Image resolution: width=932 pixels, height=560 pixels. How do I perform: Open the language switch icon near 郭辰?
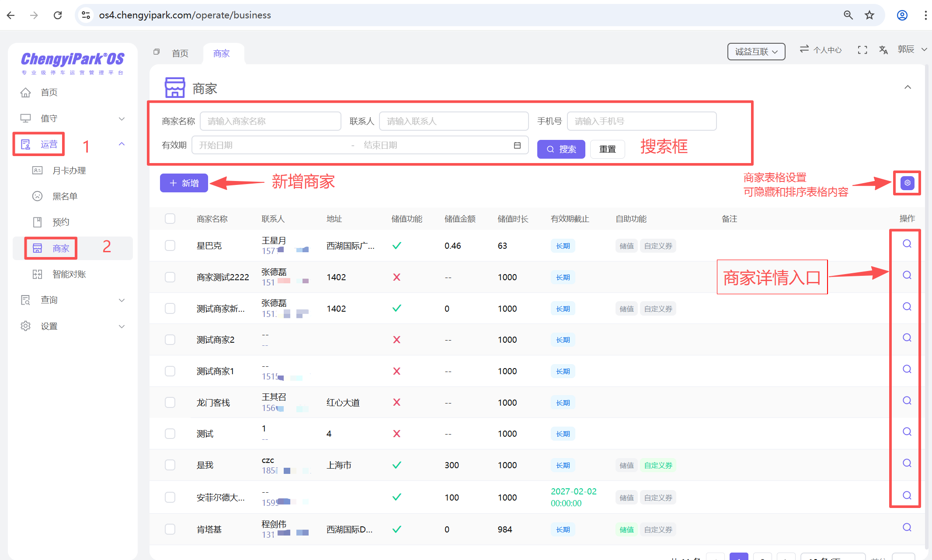[883, 49]
